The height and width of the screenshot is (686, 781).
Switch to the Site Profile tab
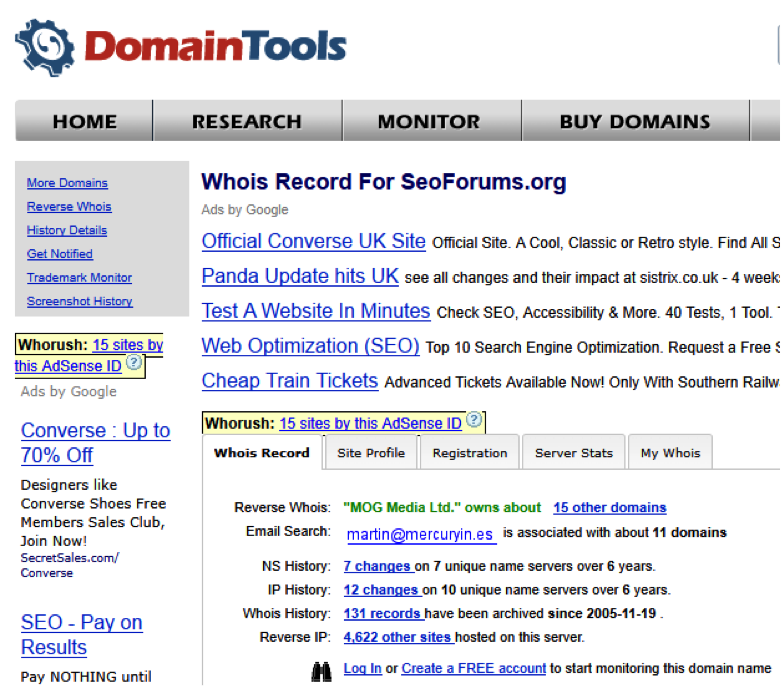click(x=370, y=453)
